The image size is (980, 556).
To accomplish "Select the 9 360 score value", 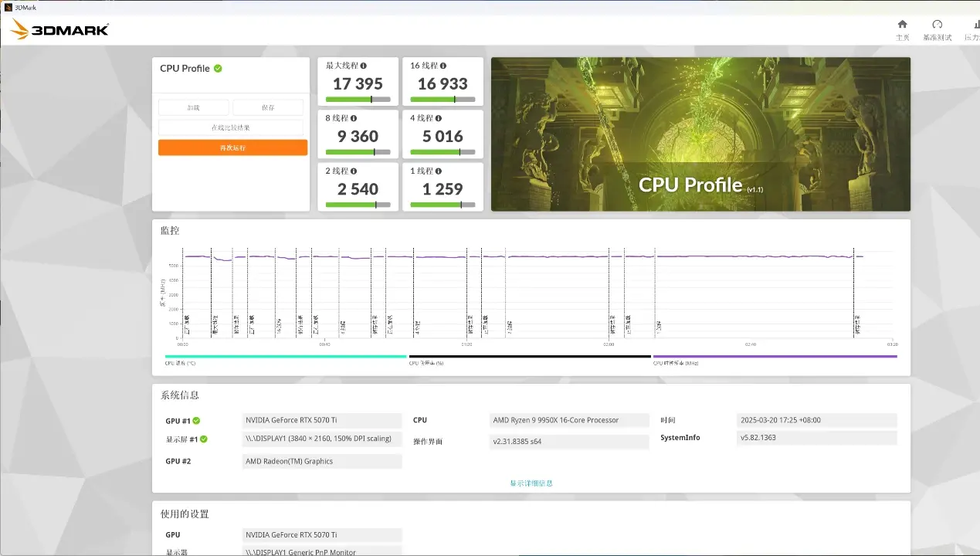I will [x=358, y=136].
